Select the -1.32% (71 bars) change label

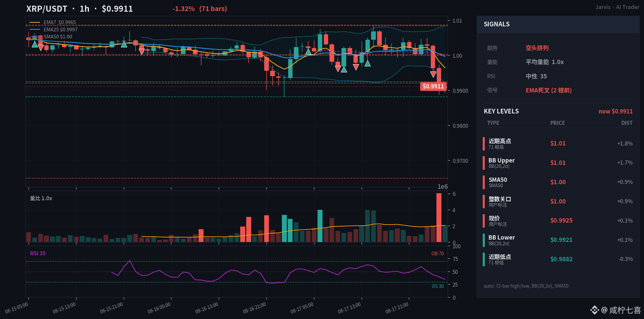point(200,9)
